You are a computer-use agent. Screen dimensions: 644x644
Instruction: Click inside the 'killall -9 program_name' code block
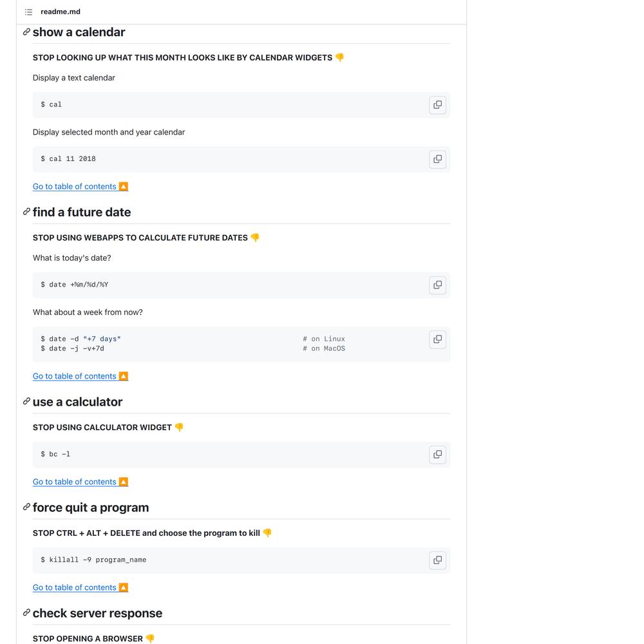coord(241,560)
